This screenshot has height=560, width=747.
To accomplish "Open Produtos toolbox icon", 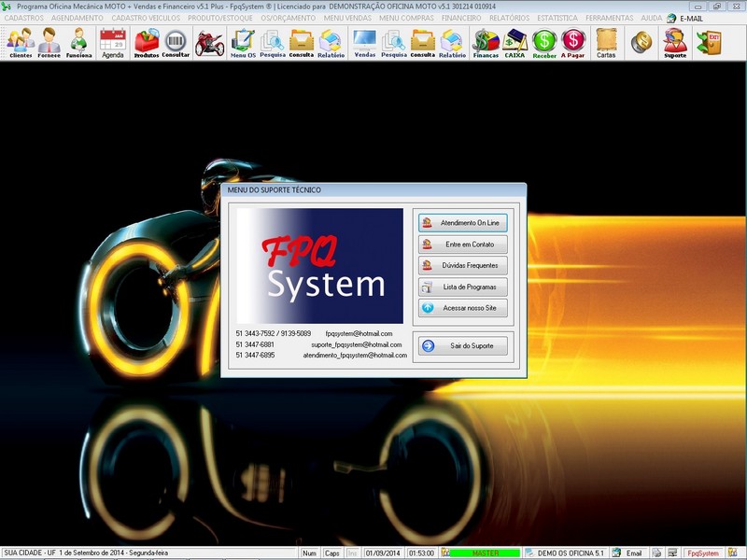I will tap(147, 42).
